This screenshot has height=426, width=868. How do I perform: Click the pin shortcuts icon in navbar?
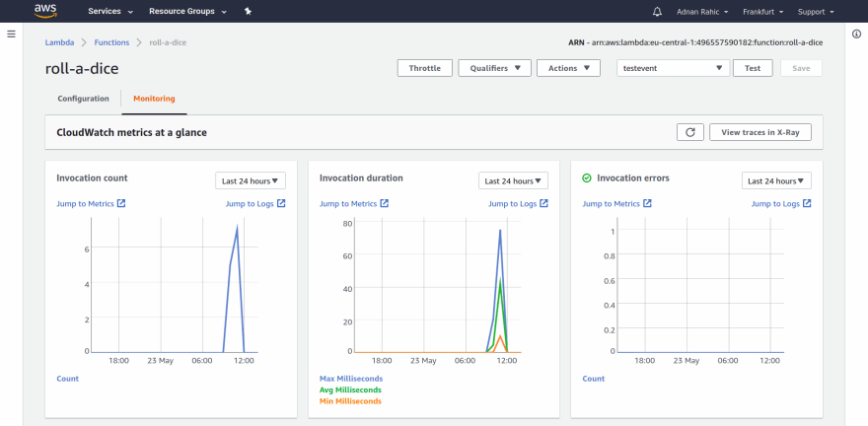[x=248, y=12]
